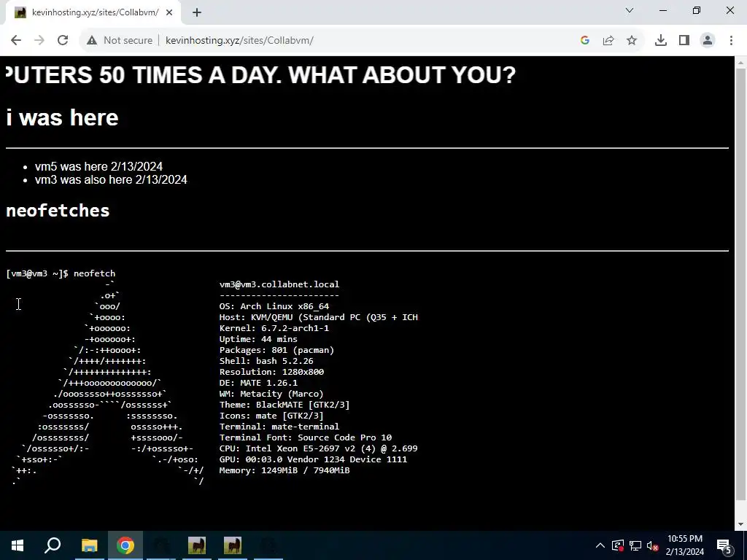Open File Explorer from the taskbar
This screenshot has width=747, height=560.
(x=89, y=545)
